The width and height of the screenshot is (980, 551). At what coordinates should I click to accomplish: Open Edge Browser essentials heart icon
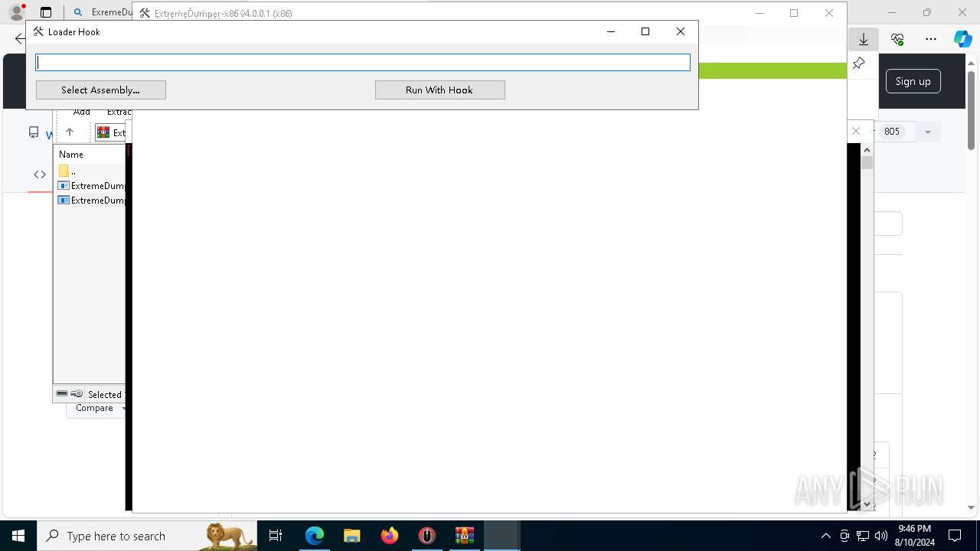[897, 39]
